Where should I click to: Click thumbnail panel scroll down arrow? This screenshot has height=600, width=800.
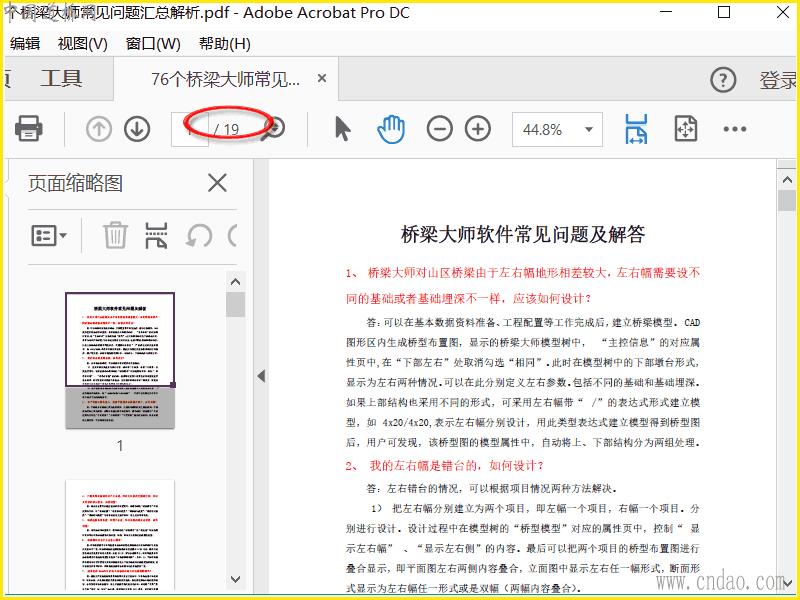click(x=235, y=579)
